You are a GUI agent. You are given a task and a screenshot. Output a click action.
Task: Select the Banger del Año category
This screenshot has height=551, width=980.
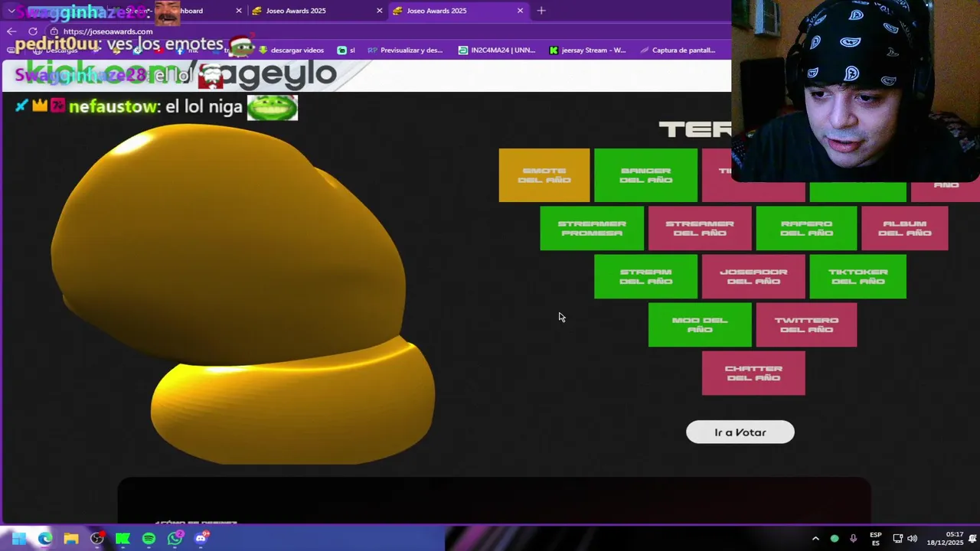pyautogui.click(x=645, y=175)
